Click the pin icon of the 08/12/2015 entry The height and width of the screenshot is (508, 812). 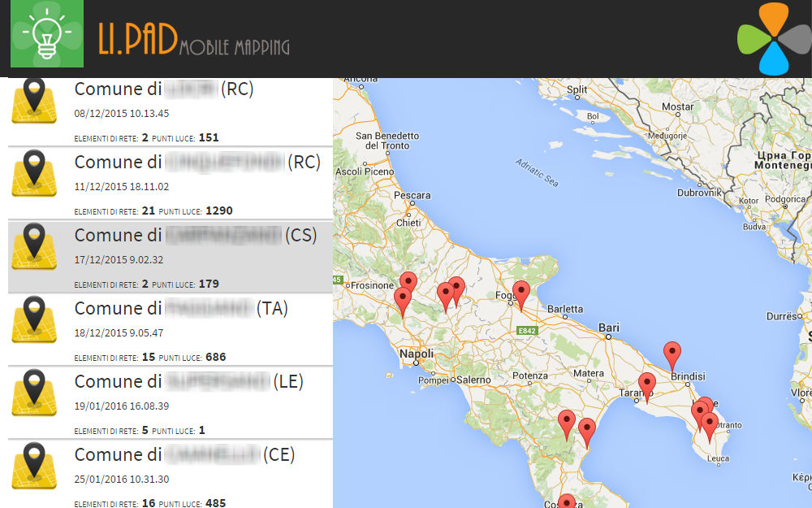point(34,100)
